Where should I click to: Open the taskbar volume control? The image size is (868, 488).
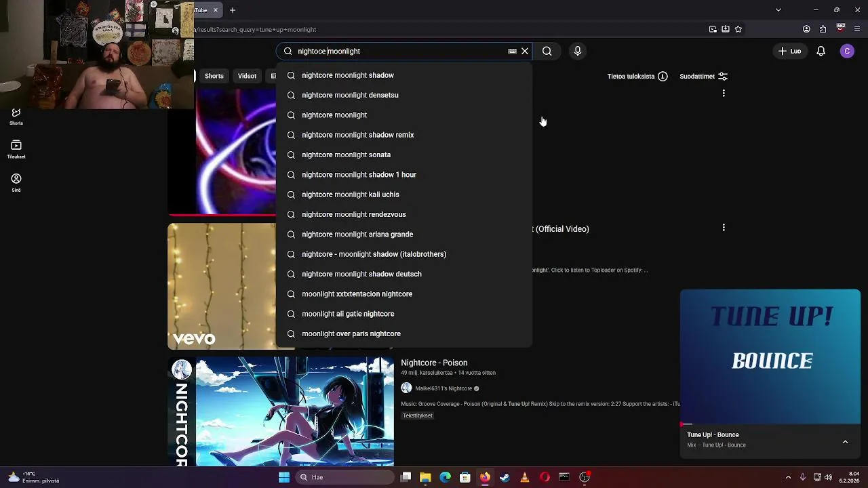828,477
